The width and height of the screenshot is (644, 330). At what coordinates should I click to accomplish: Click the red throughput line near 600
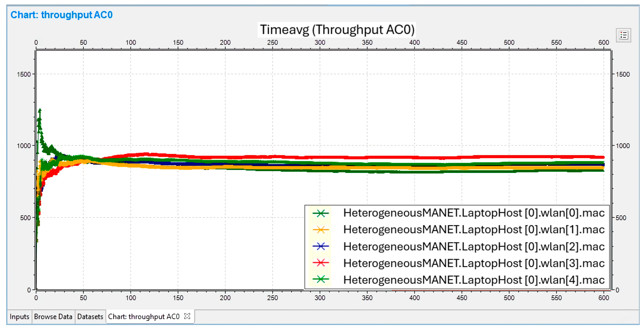pyautogui.click(x=601, y=157)
